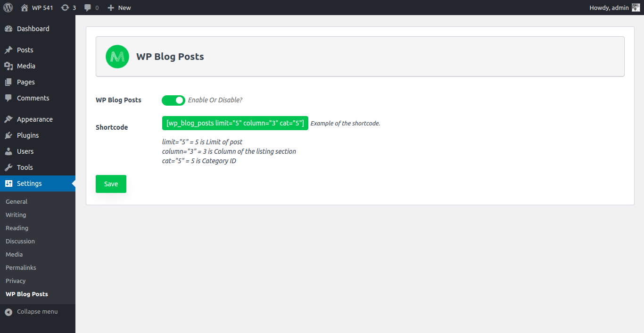Click the Media sidebar icon
644x333 pixels.
[8, 66]
